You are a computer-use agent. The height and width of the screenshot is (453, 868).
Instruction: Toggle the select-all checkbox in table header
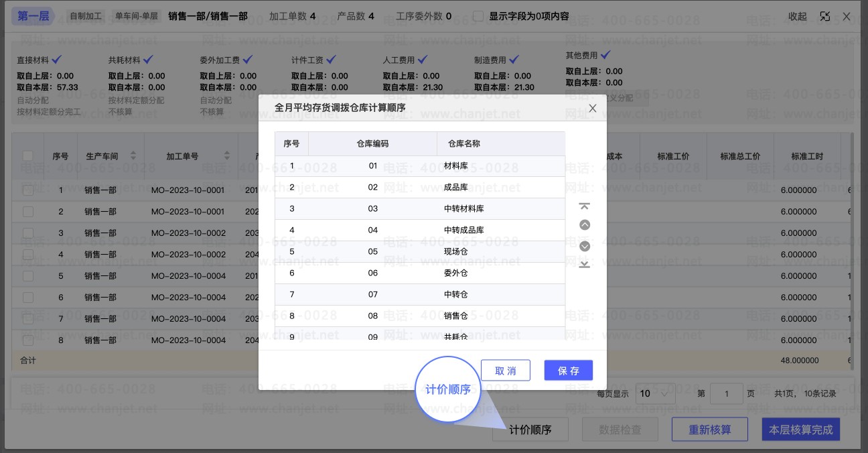28,156
